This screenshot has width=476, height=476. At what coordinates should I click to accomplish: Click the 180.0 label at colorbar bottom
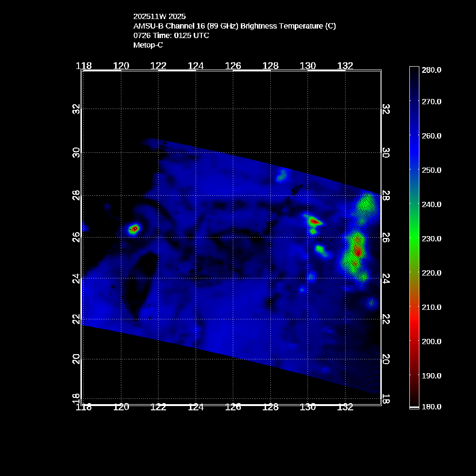[x=432, y=407]
